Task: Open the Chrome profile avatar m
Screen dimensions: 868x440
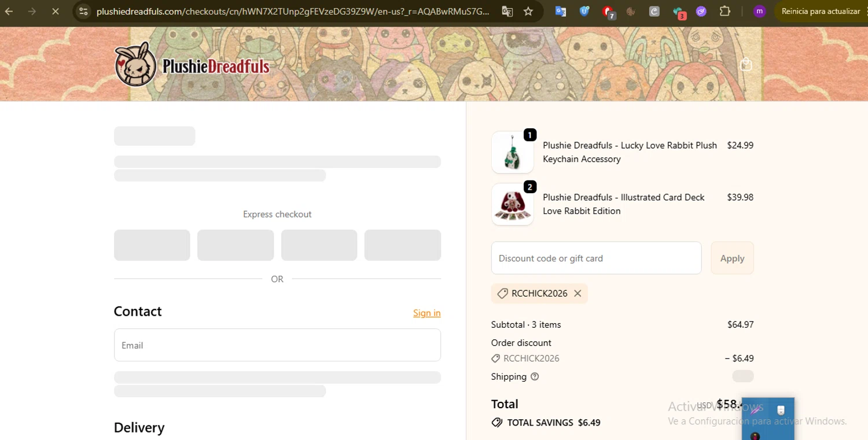Action: click(x=760, y=11)
